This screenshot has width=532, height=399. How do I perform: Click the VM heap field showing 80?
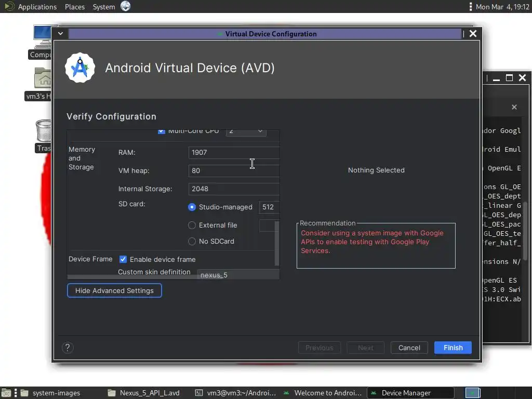[x=234, y=170]
